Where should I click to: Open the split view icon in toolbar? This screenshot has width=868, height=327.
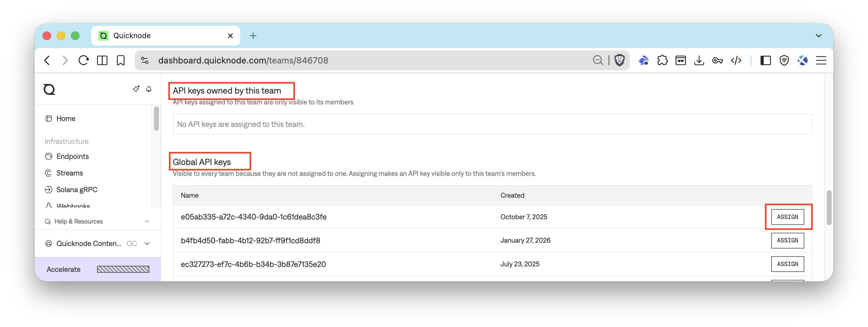[x=102, y=60]
